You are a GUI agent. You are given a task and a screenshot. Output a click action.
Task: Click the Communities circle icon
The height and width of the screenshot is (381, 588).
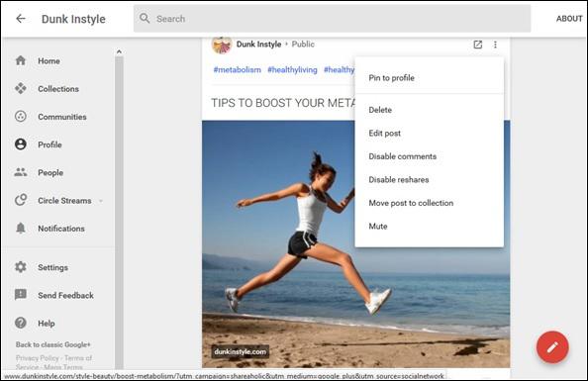coord(21,116)
